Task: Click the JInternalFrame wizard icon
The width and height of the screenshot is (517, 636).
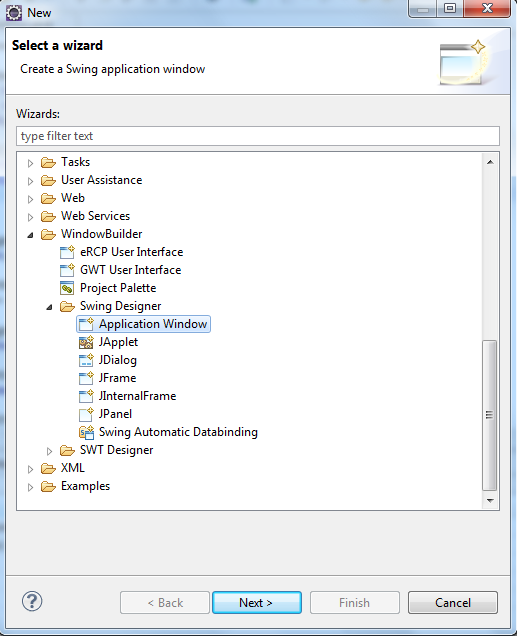Action: click(x=86, y=396)
